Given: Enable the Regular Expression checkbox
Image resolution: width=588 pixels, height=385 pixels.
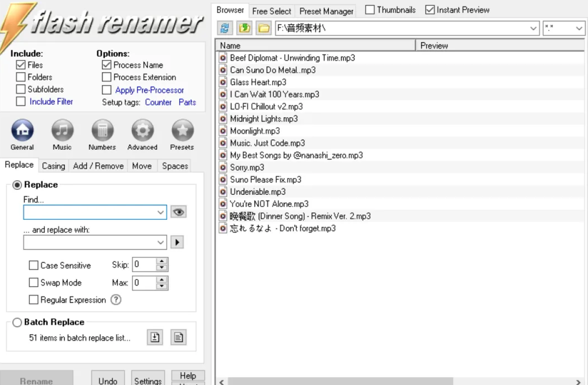Looking at the screenshot, I should 33,300.
